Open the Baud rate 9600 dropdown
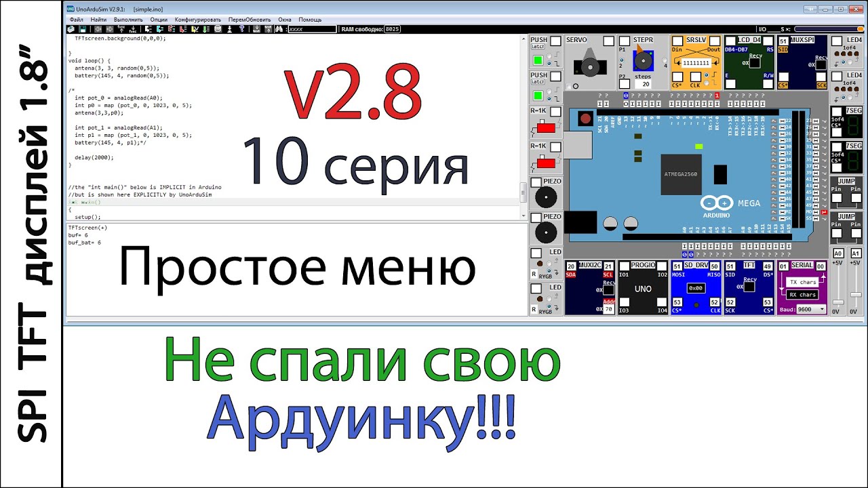Screen dimensions: 868x488 point(811,309)
